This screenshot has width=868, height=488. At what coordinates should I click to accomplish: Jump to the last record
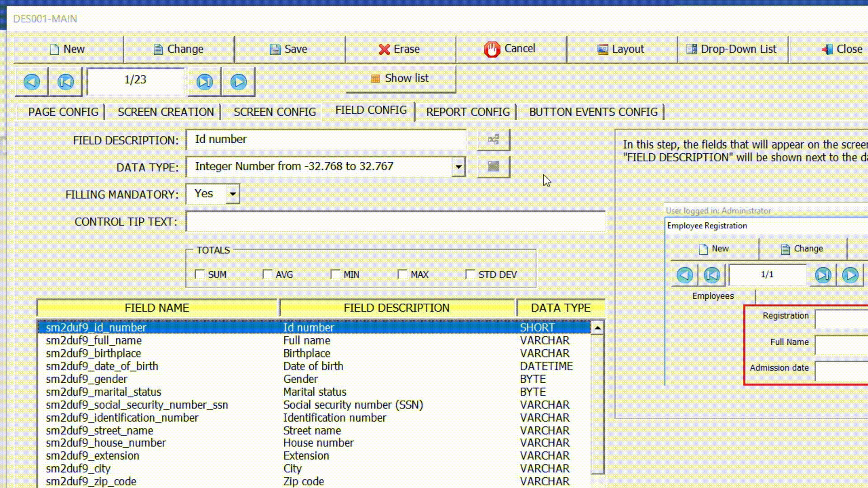point(204,82)
